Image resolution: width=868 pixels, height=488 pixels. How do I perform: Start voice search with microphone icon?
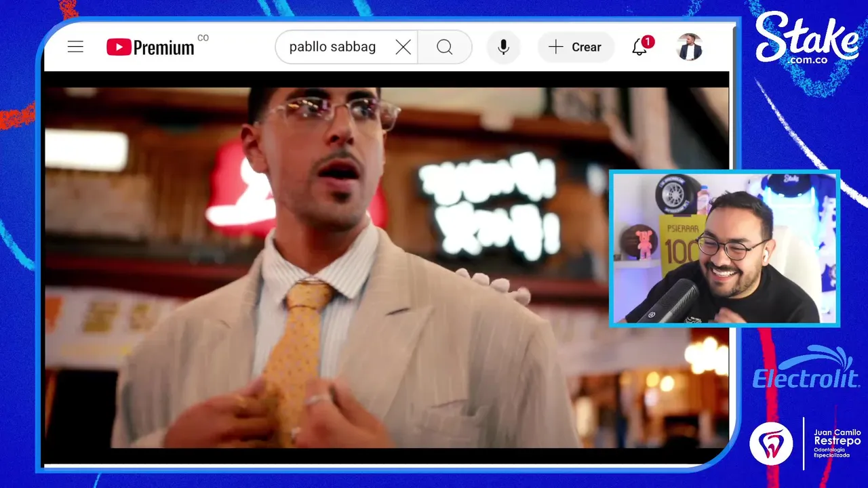pos(503,47)
